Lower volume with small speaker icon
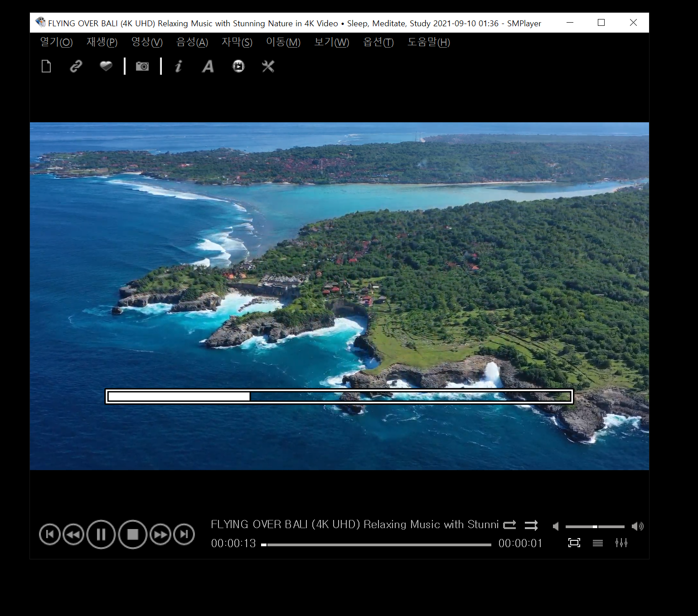Screen dimensions: 698x616 [556, 526]
